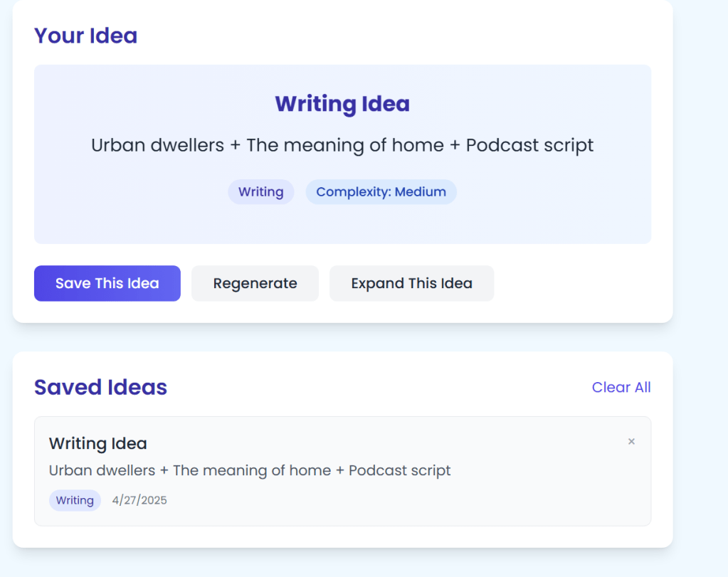This screenshot has height=577, width=728.
Task: Select the centered Writing Idea title
Action: pyautogui.click(x=342, y=104)
